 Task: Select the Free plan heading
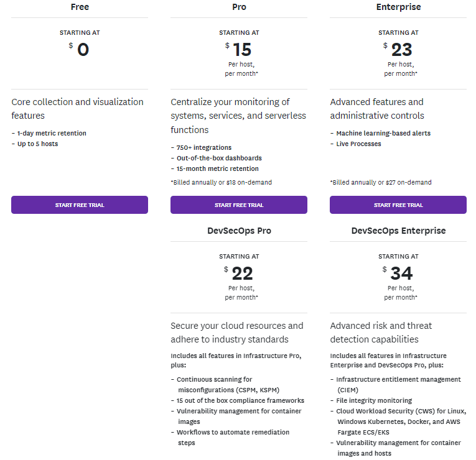pos(80,7)
